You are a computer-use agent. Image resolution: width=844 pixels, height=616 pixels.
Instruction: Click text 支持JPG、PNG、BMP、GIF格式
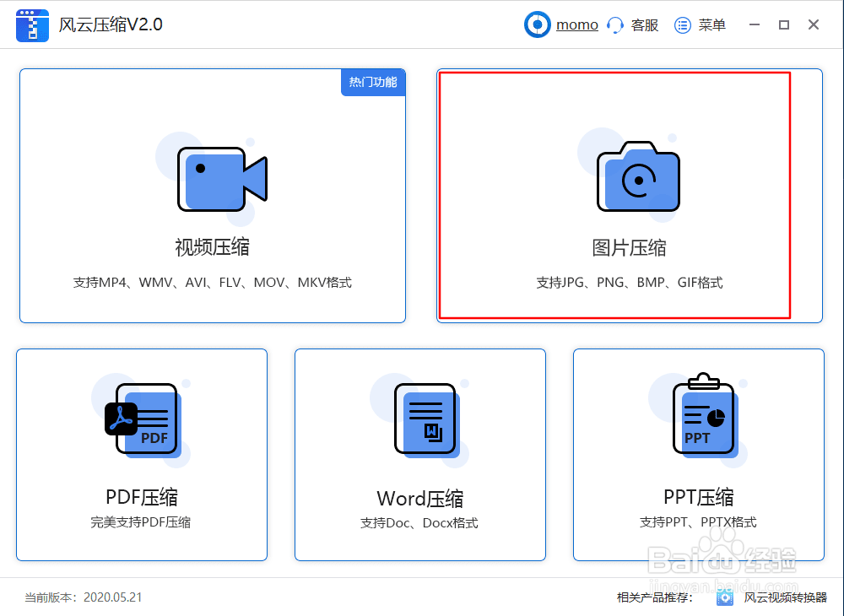click(630, 283)
